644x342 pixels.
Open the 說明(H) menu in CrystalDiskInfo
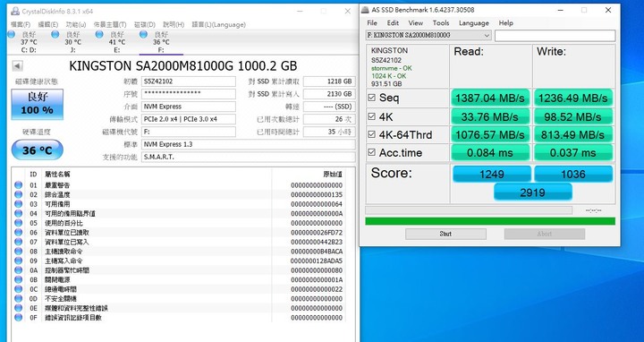click(x=174, y=25)
